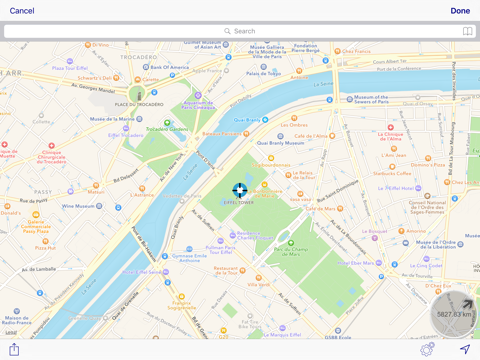Image resolution: width=480 pixels, height=360 pixels.
Task: Select the Trocadéro Gardens park icon
Action: coord(167,123)
